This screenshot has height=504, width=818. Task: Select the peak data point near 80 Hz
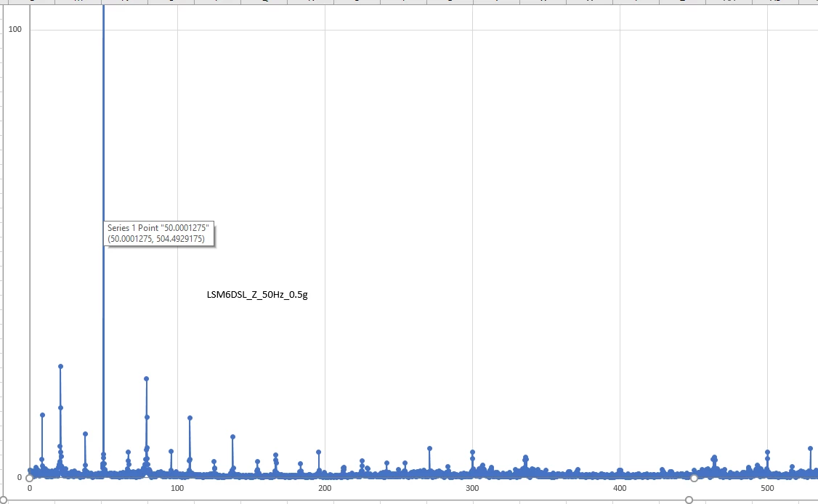click(147, 379)
